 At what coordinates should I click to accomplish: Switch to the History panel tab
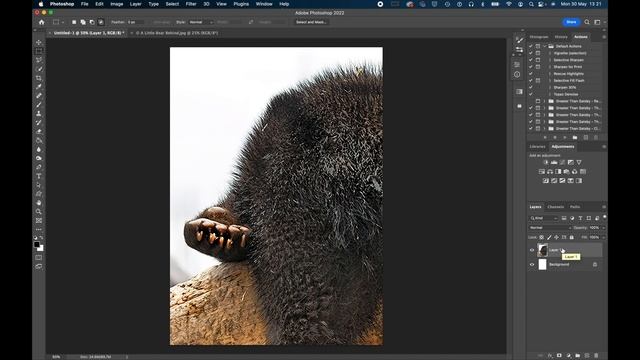tap(561, 37)
